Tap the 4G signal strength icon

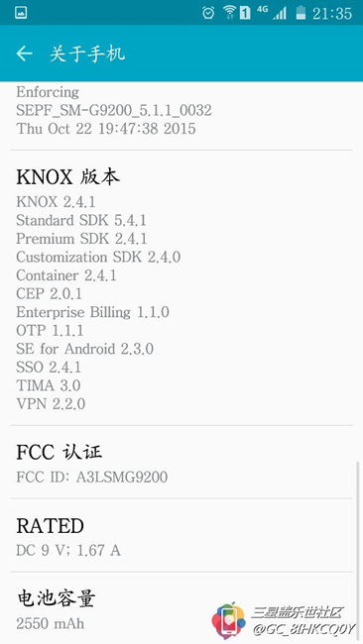pyautogui.click(x=272, y=13)
